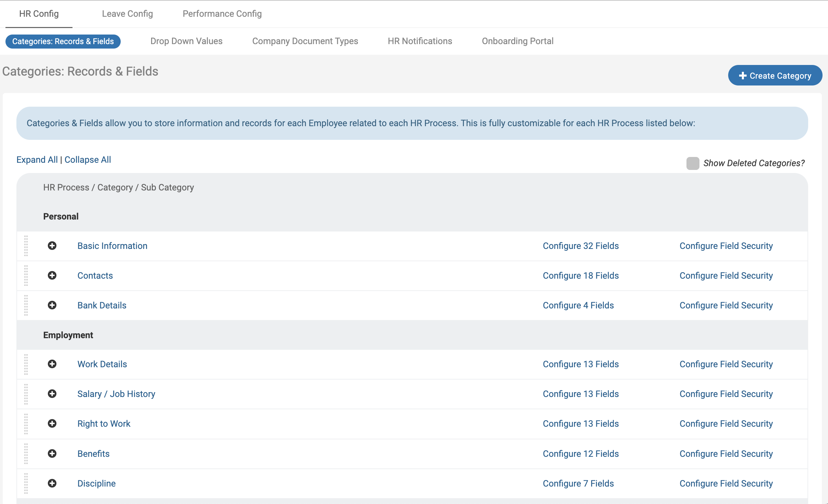Open Configure 32 Fields for Basic Information
Screen dimensions: 828x504
580,246
